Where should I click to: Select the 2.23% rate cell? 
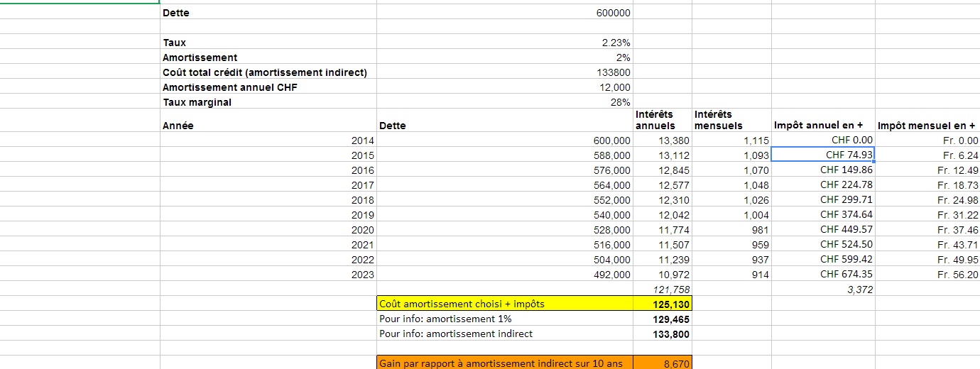[x=504, y=43]
